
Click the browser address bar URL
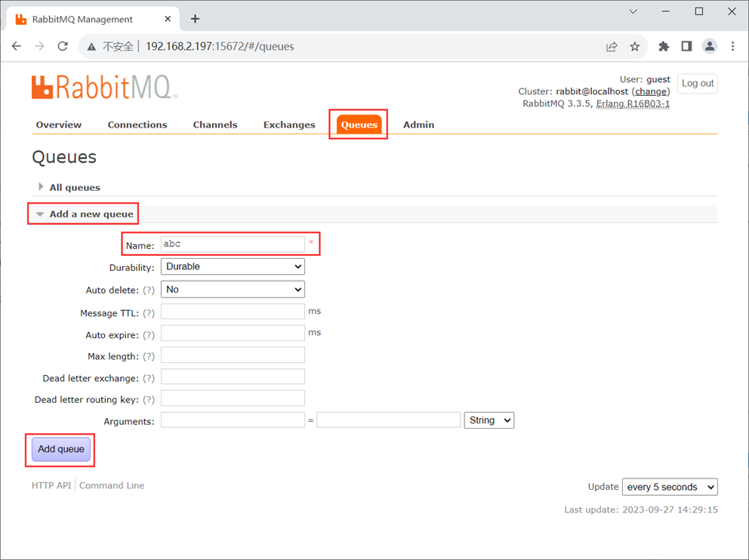coord(220,46)
